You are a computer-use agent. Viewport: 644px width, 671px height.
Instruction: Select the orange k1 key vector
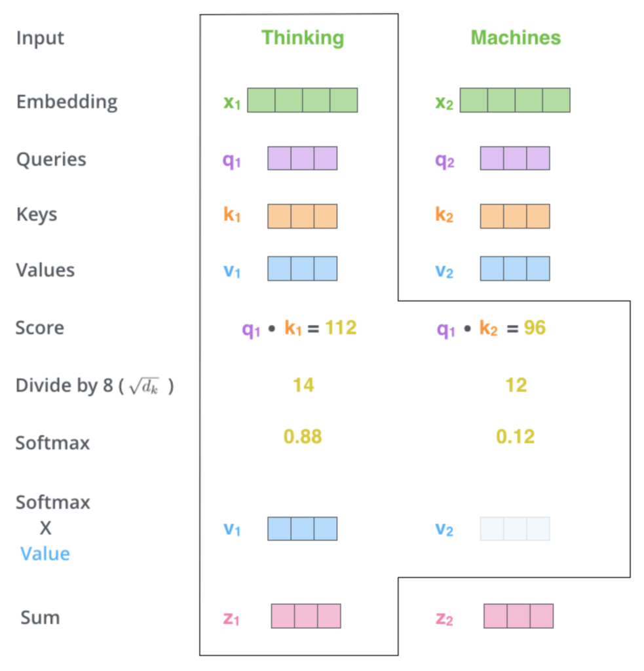302,216
